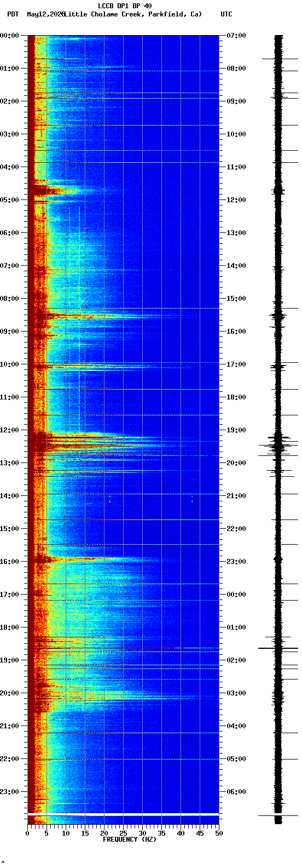
Task: Click 07:00 on the right UTC axis
Action: pyautogui.click(x=236, y=36)
